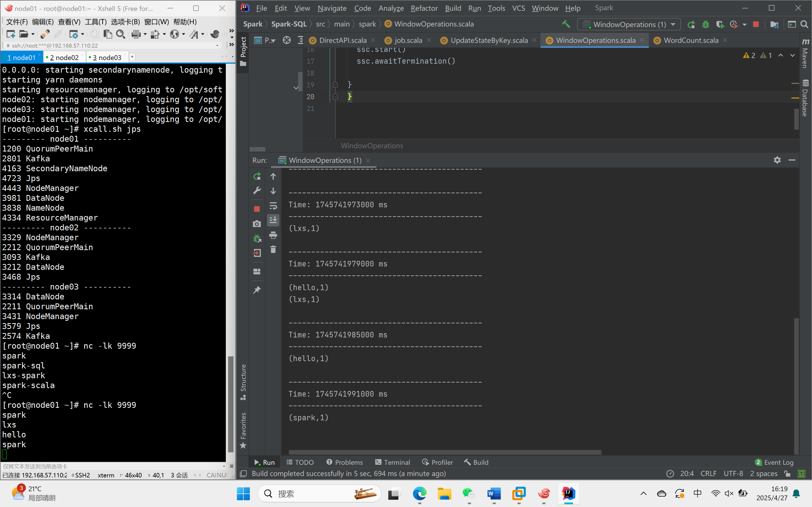Viewport: 812px width, 507px height.
Task: Open the Refactor menu
Action: point(424,8)
